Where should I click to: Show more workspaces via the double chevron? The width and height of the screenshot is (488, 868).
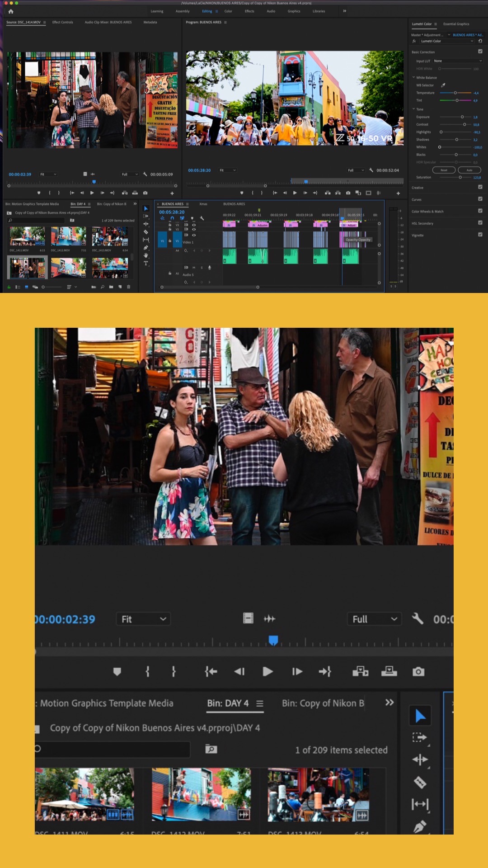pyautogui.click(x=344, y=11)
